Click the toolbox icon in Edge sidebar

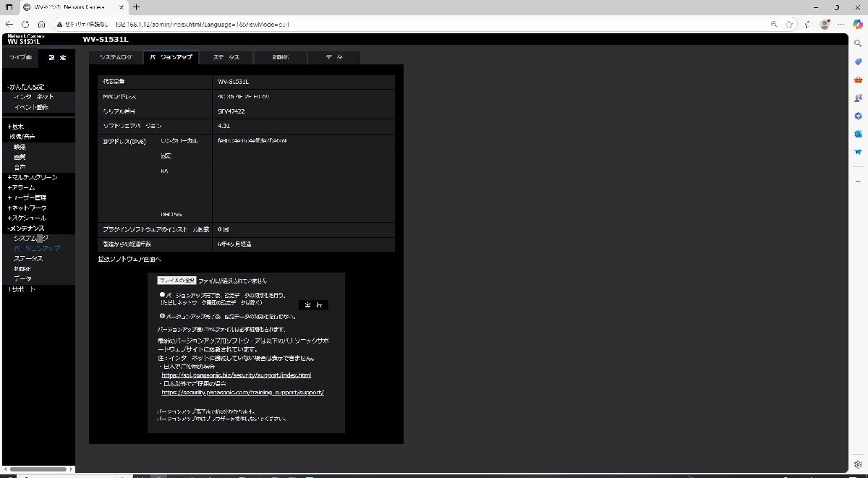click(858, 80)
